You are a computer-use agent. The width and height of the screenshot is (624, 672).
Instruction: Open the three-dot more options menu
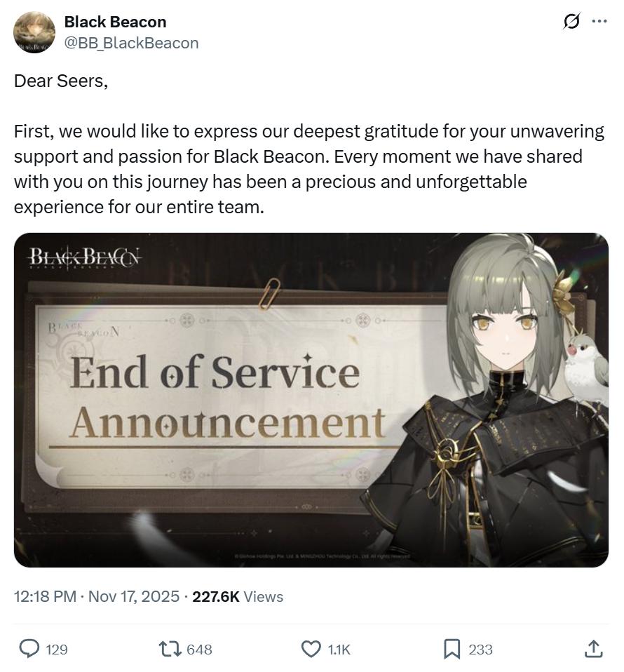599,21
